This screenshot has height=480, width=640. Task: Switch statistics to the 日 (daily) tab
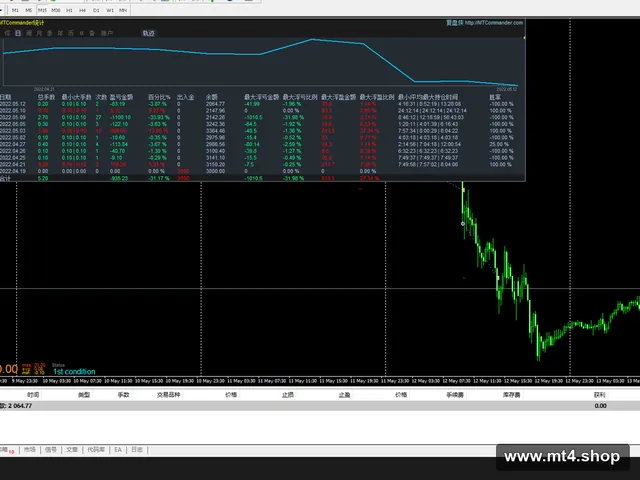tap(18, 33)
